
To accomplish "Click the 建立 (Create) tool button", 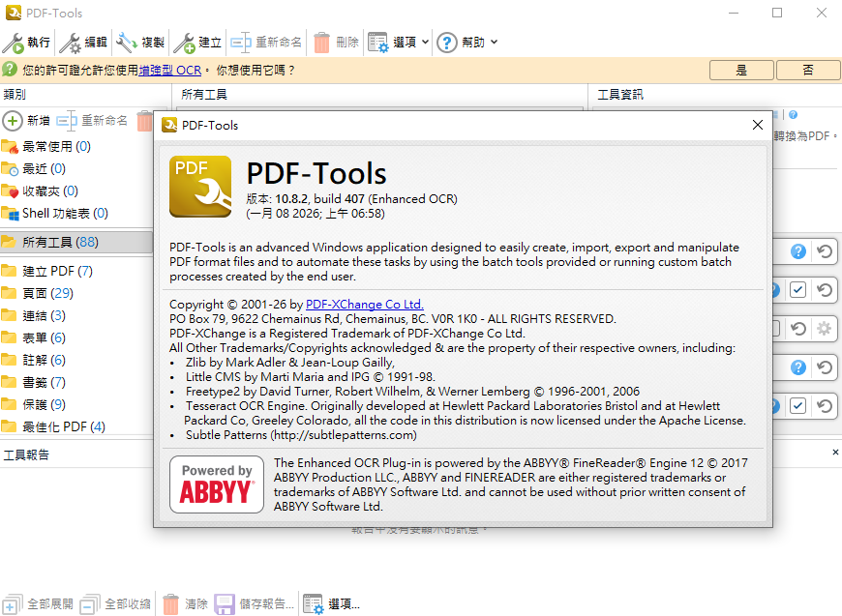I will pyautogui.click(x=197, y=43).
